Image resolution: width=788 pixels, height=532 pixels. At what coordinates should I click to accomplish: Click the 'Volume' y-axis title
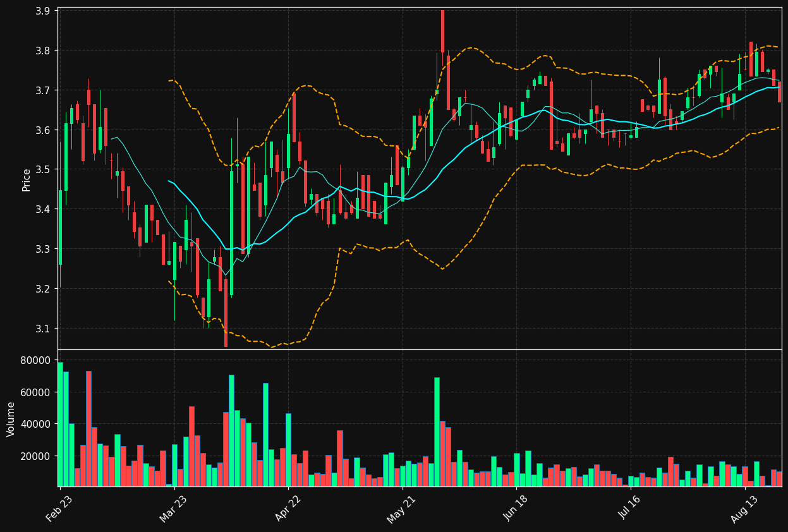pyautogui.click(x=11, y=419)
